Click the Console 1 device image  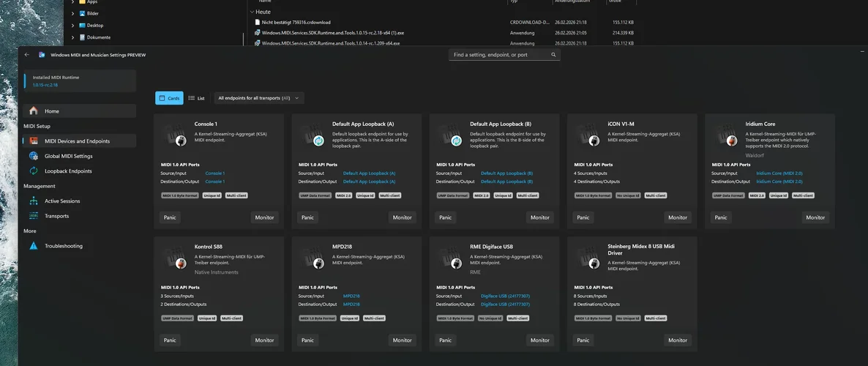coord(176,135)
